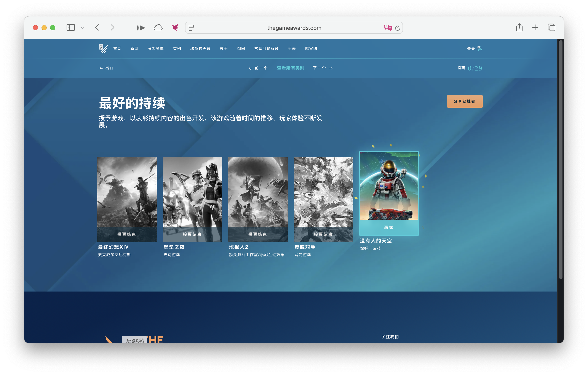Viewport: 588px width, 375px height.
Task: Click the 分享获胜者 button
Action: 464,101
